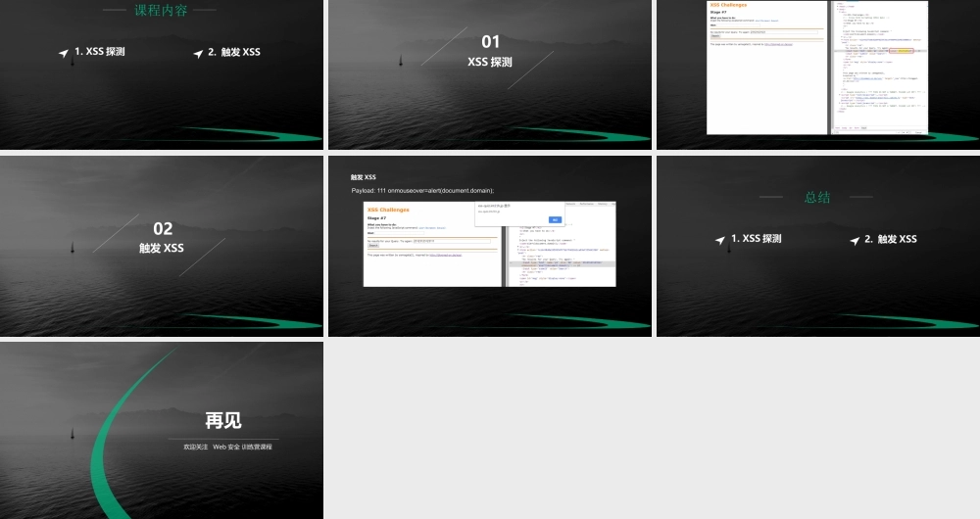Viewport: 980px width, 519px height.
Task: Click the arrow icon beside "1. XSS 探测" in the 课程内容 slide
Action: (64, 53)
